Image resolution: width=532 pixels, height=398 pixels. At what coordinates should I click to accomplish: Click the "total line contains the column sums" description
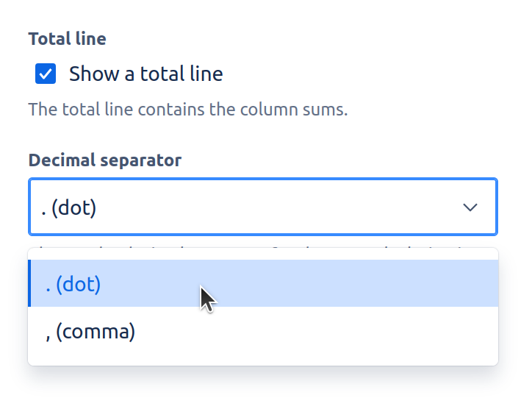pyautogui.click(x=187, y=110)
